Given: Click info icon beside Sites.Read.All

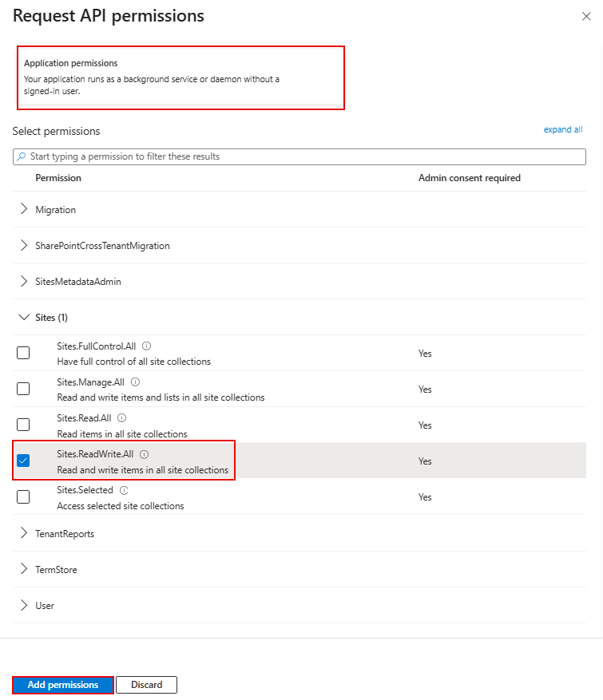Looking at the screenshot, I should coord(122,417).
